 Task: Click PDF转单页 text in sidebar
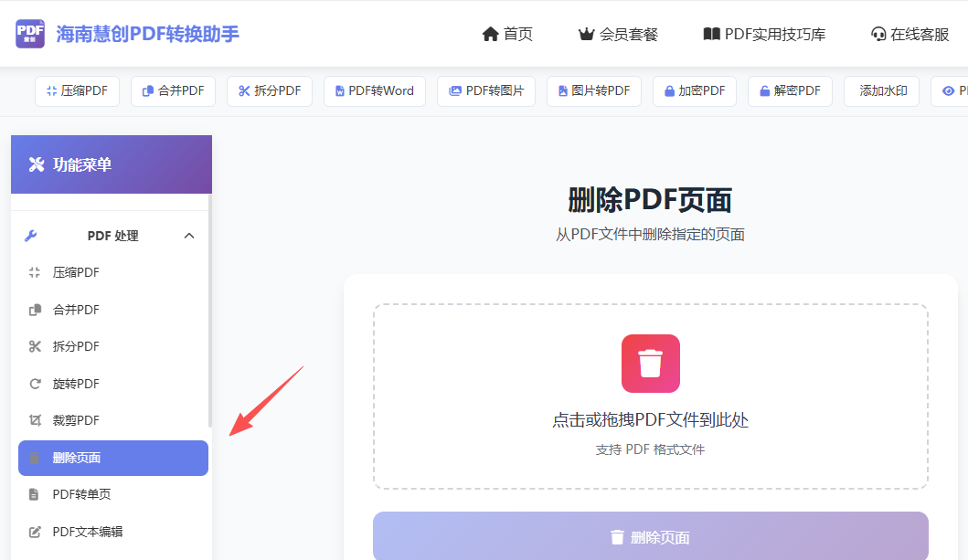81,494
